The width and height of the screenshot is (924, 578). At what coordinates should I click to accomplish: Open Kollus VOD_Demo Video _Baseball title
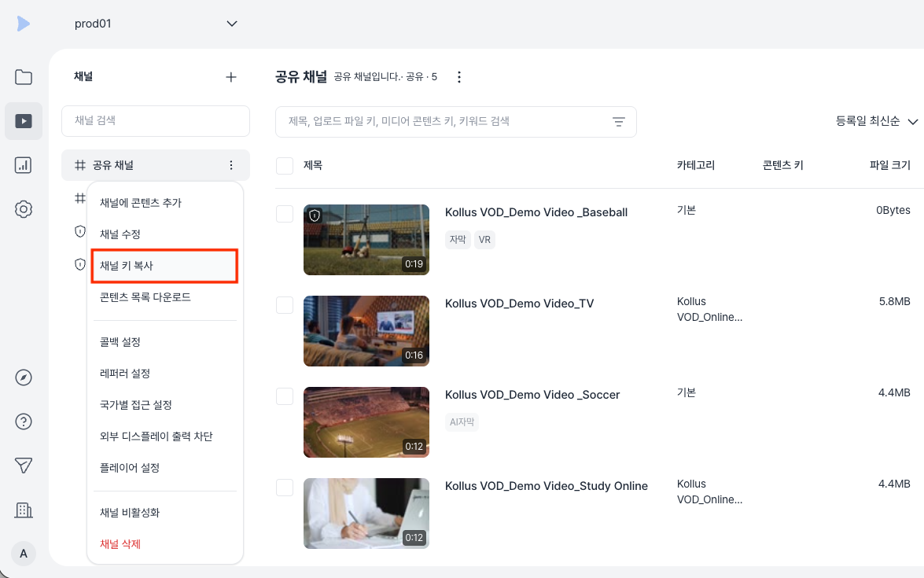[536, 212]
